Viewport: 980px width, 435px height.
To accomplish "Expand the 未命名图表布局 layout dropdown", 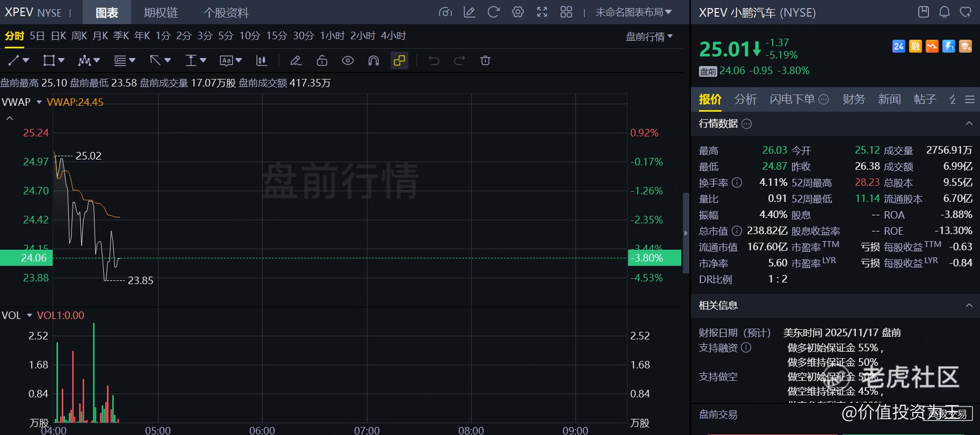I will (633, 12).
